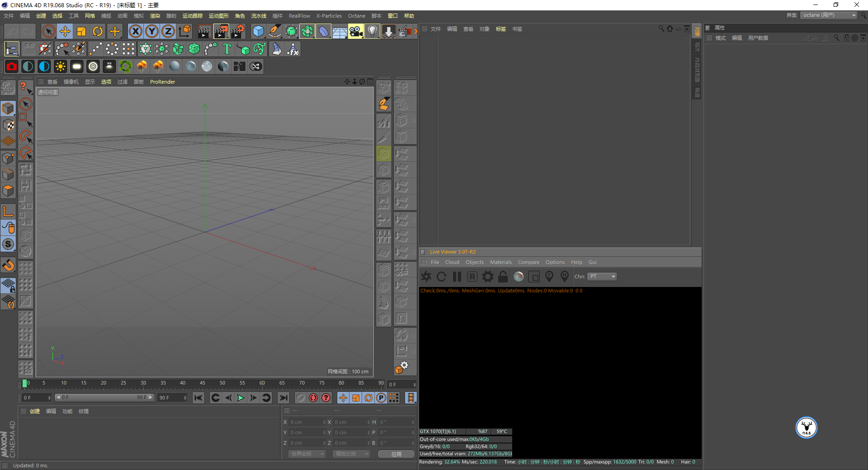Click timeline ruler at frame 45
Screen dimensions: 868x470
202,383
